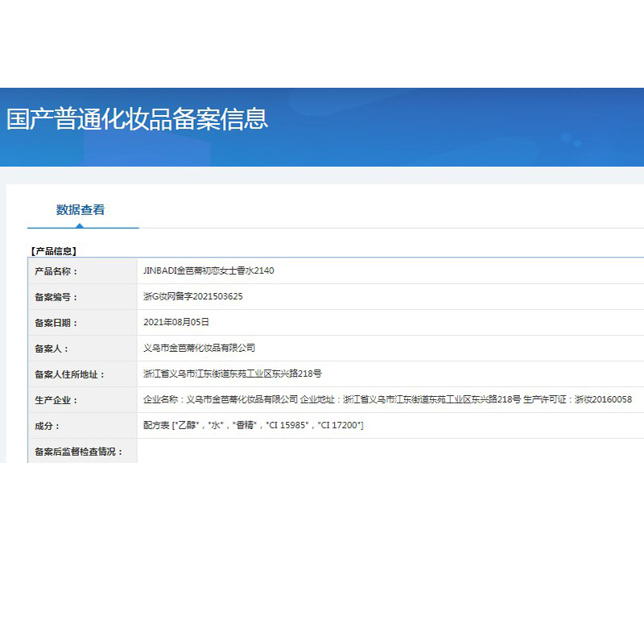
Task: Select the 配方表 ingredient list text
Action: (253, 426)
